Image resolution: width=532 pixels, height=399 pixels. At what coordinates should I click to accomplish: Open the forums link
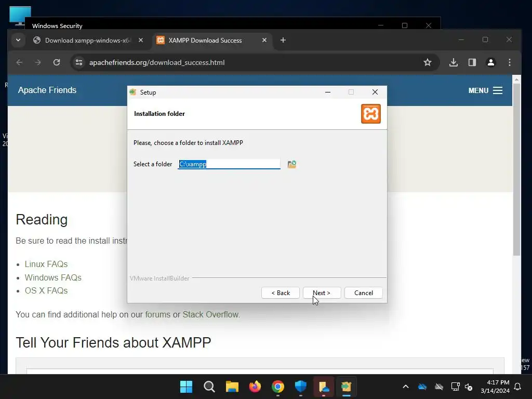158,314
